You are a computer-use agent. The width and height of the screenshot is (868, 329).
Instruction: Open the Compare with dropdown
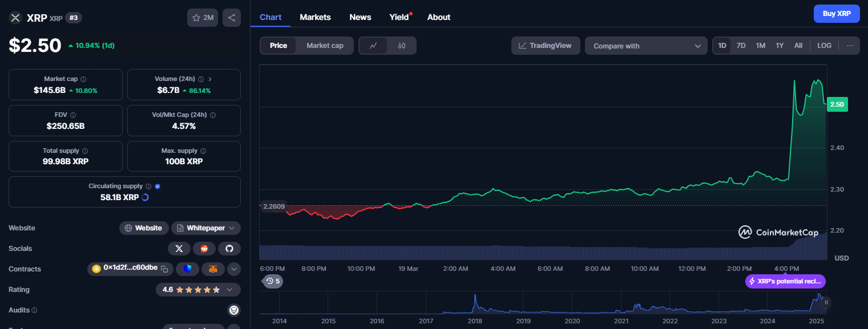point(646,46)
